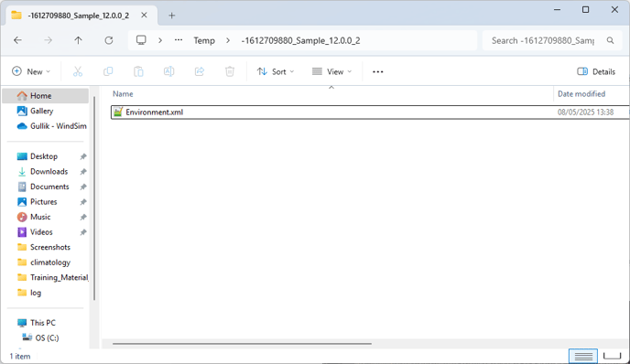Click the navigation pane vertical scrollbar
This screenshot has width=630, height=364.
pyautogui.click(x=94, y=198)
